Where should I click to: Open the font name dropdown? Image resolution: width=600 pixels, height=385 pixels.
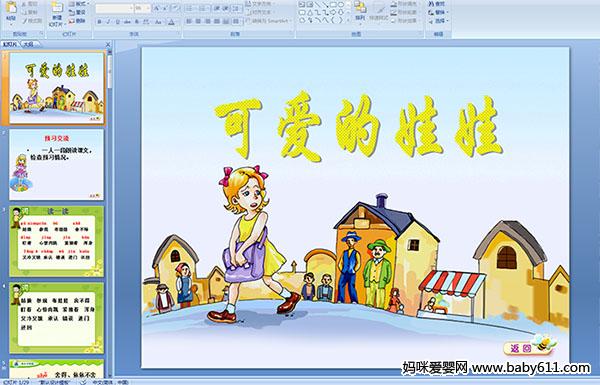click(x=114, y=8)
